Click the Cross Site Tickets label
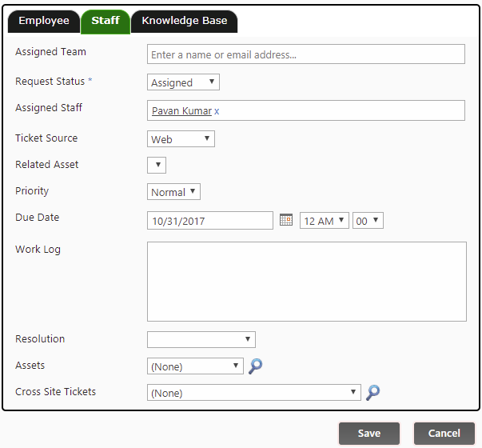This screenshot has height=448, width=482. tap(56, 392)
